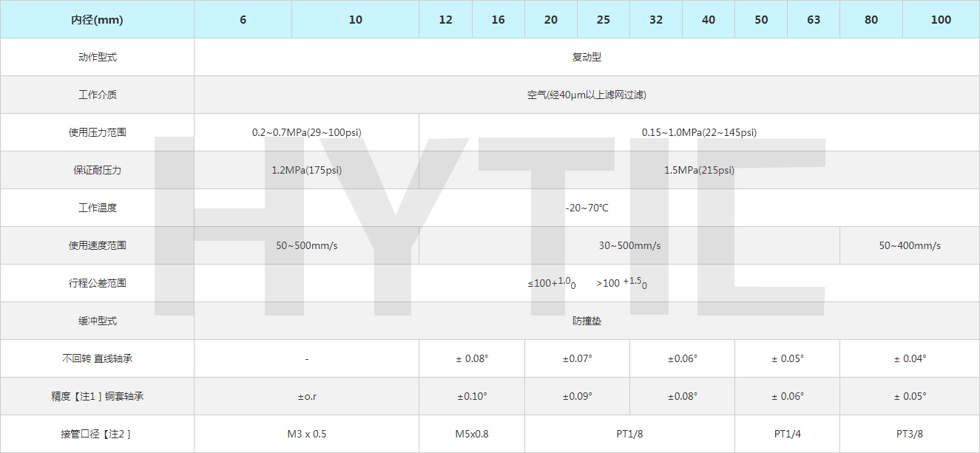Click ± 0.08° in the 直线轴承 row
This screenshot has width=980, height=453.
(472, 358)
